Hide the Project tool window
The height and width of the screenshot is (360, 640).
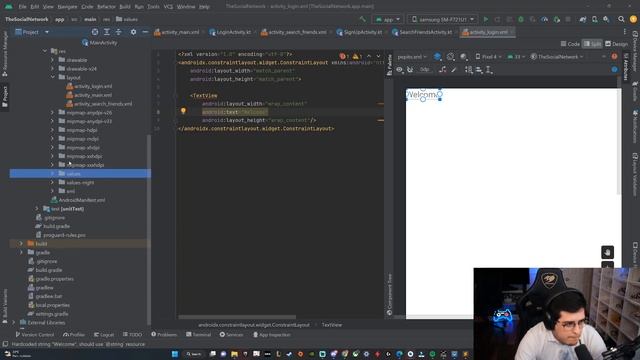coord(145,32)
